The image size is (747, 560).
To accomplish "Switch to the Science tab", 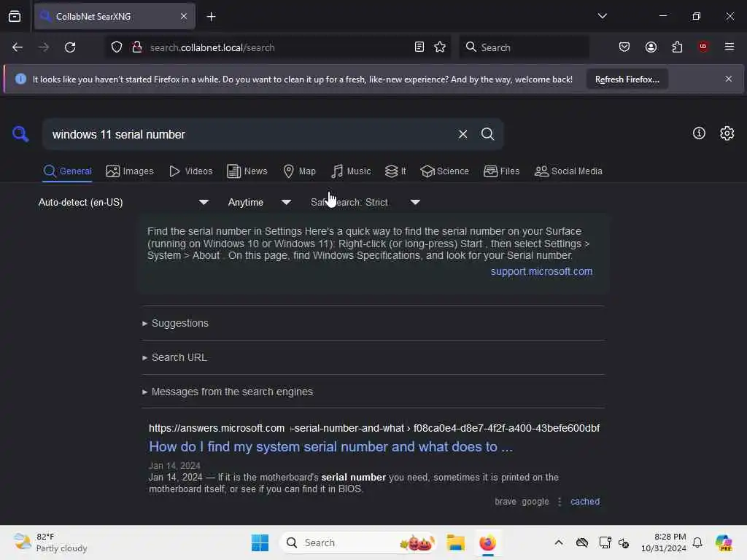I will (444, 171).
